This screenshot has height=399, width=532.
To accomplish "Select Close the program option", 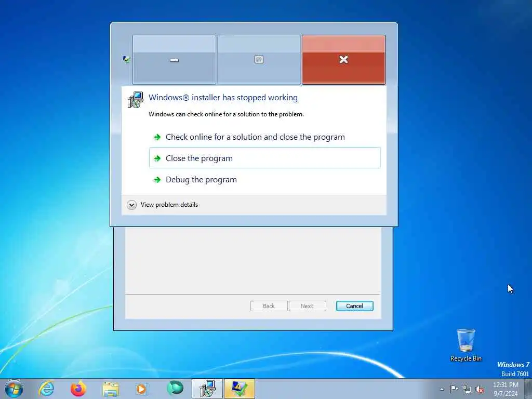I will (x=264, y=158).
